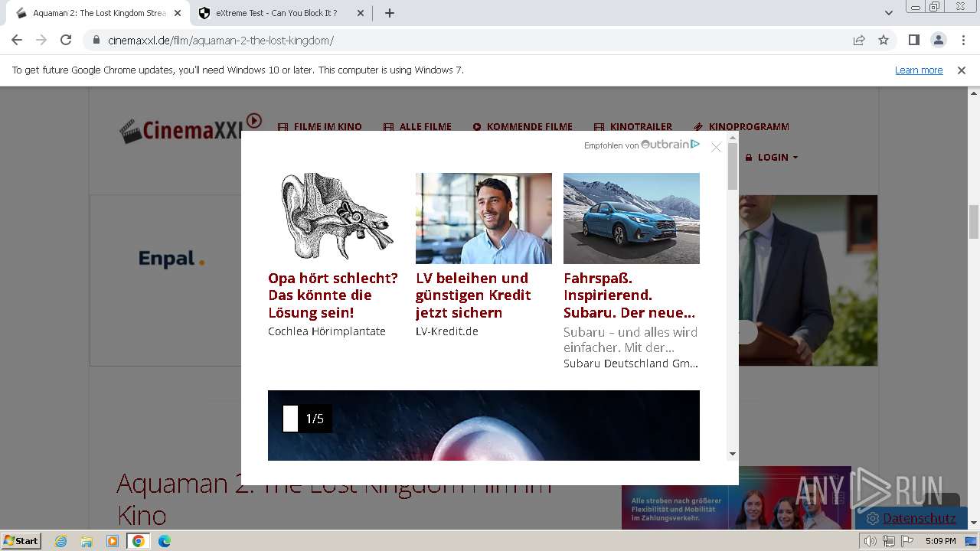Toggle the browser side panel
This screenshot has height=551, width=980.
click(x=914, y=41)
